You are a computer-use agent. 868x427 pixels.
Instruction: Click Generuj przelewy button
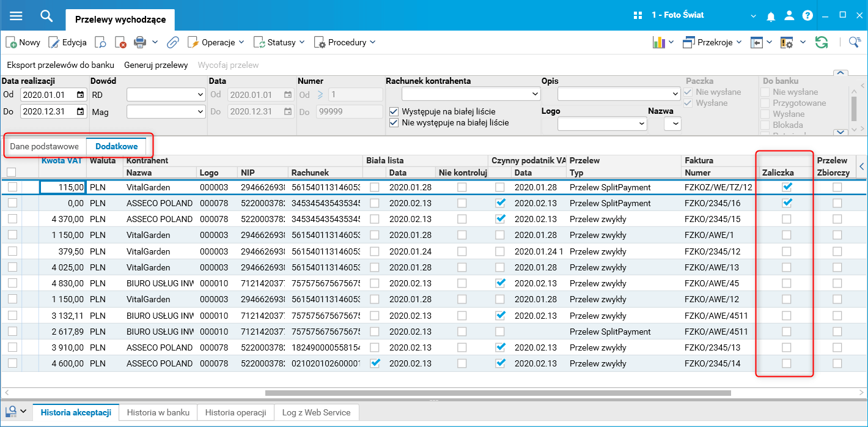(156, 65)
